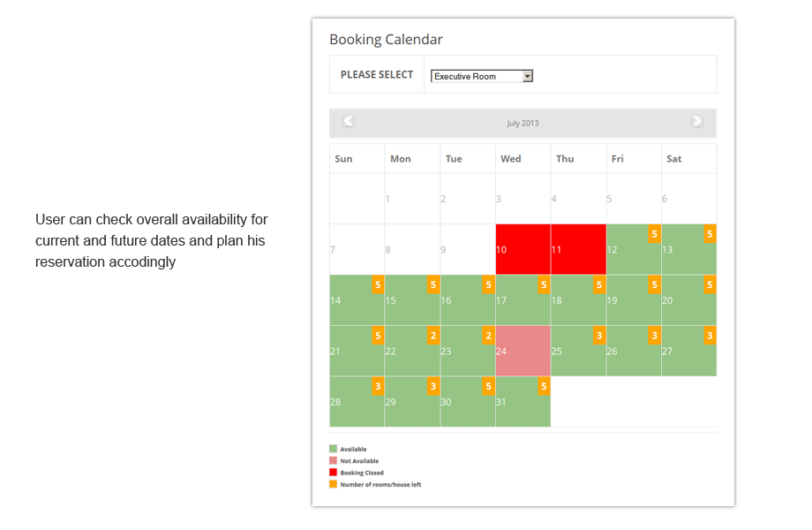Select the not available date July 24
Screen dimensions: 812x530
click(x=523, y=351)
